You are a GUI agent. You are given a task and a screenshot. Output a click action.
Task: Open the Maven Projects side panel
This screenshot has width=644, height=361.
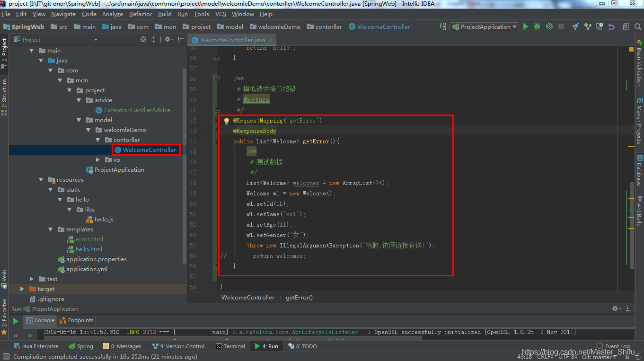(639, 121)
